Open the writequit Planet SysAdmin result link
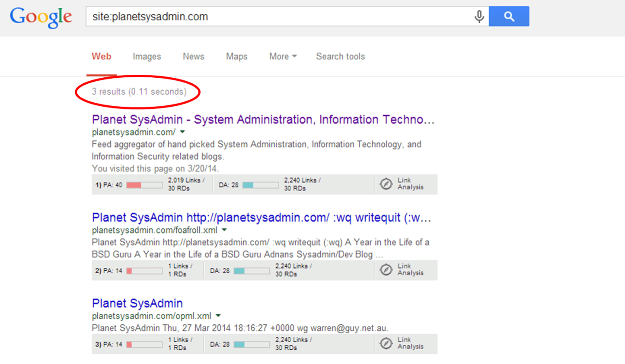The image size is (625, 364). coord(261,218)
